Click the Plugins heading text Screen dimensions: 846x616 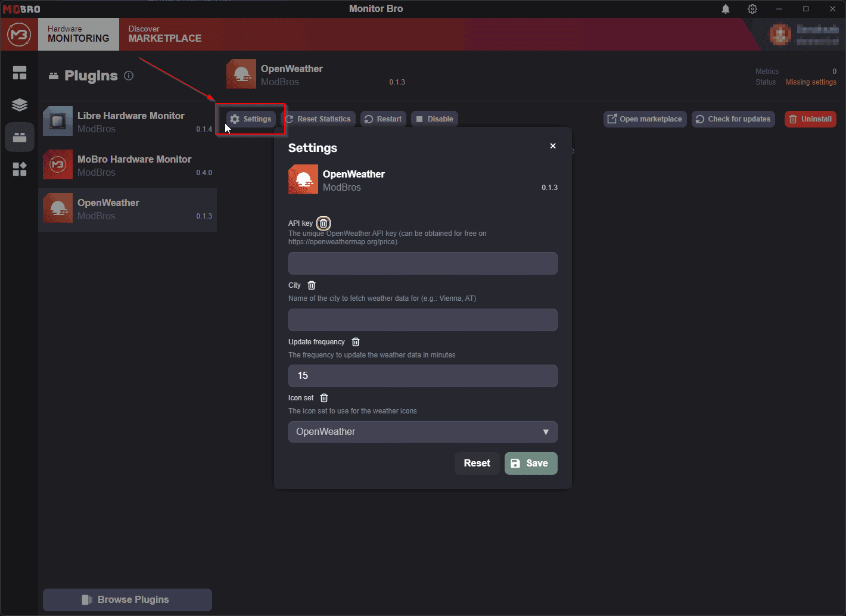point(91,76)
